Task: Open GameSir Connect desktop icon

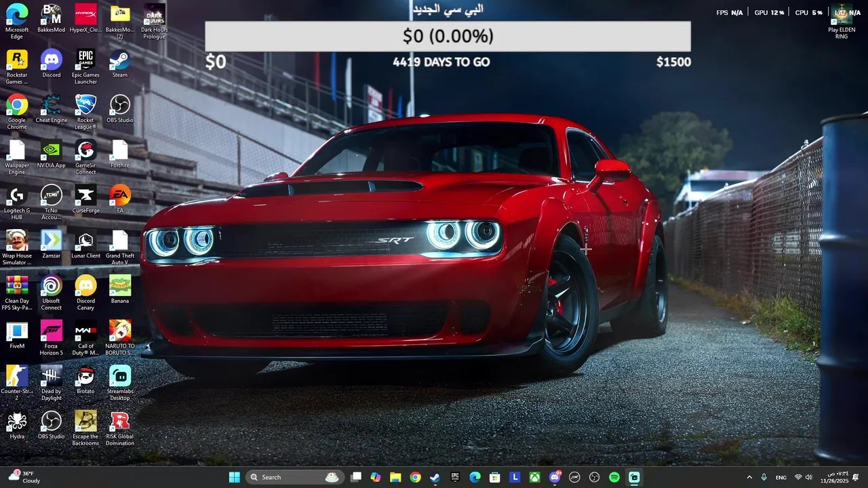Action: [x=85, y=157]
